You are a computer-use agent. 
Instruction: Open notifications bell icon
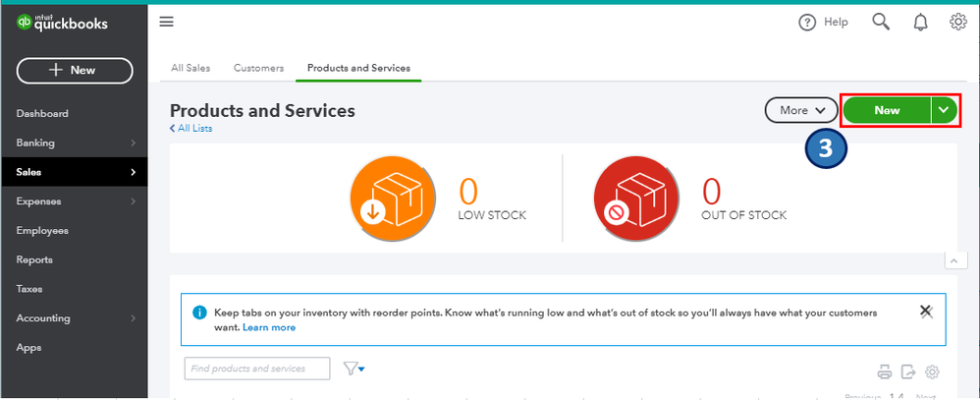(x=921, y=22)
